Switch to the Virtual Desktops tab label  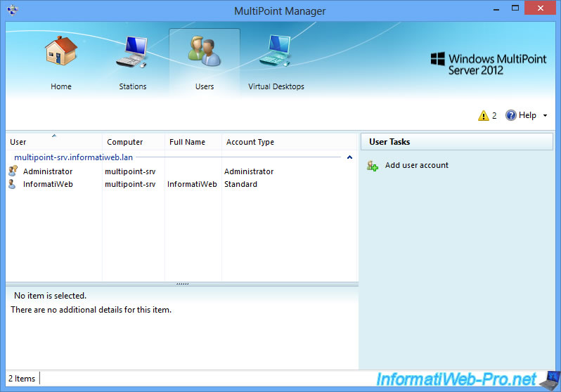(x=276, y=86)
